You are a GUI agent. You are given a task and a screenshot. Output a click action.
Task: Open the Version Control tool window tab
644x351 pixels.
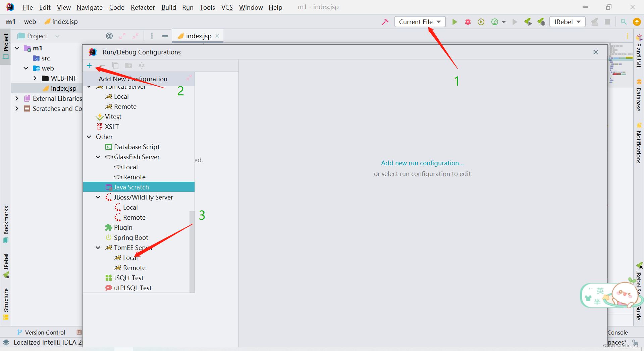pos(42,332)
